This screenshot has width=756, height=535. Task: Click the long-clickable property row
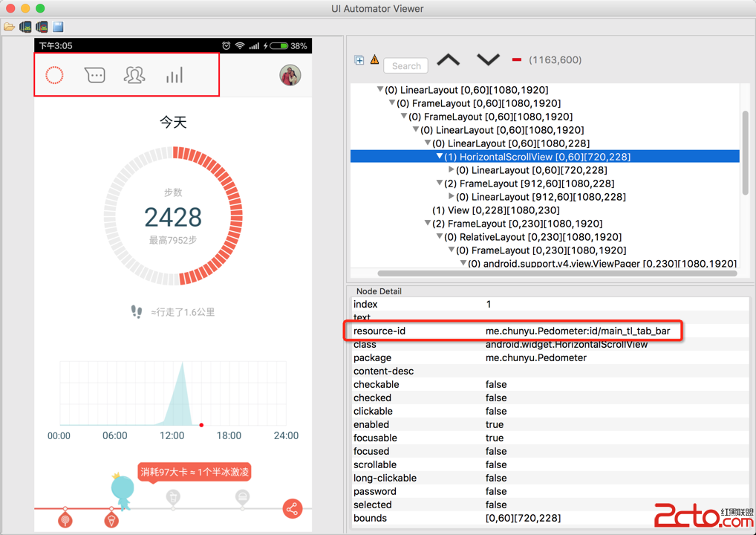(x=550, y=478)
